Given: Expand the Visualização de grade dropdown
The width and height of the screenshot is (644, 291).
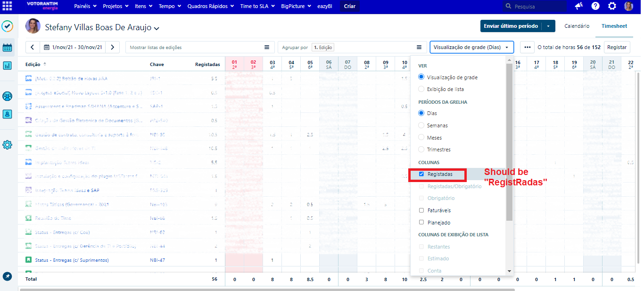Looking at the screenshot, I should [x=471, y=47].
